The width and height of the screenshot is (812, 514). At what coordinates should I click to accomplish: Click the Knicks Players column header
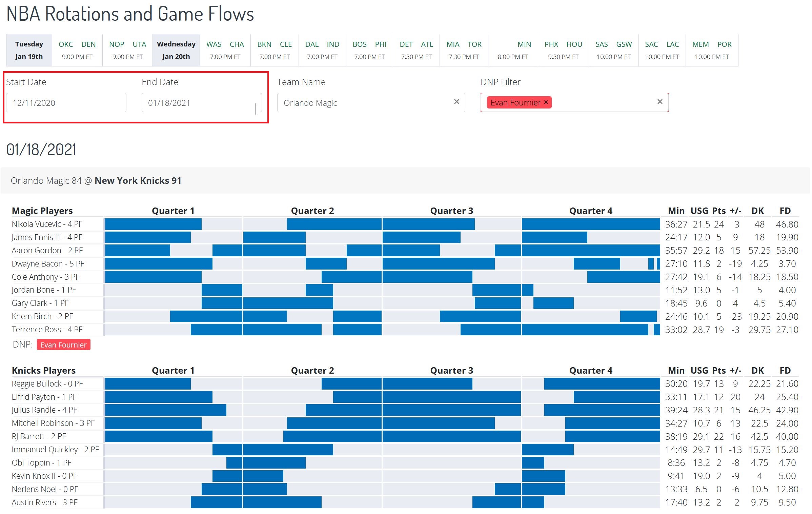tap(44, 371)
